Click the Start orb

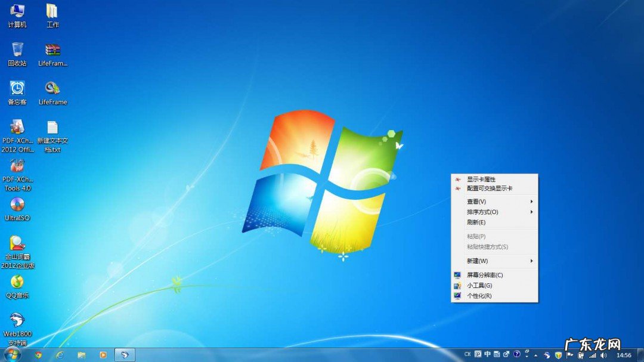tap(13, 355)
